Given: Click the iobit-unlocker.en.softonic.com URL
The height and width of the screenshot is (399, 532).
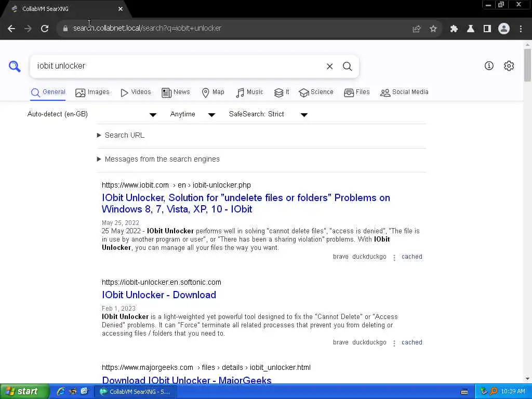Looking at the screenshot, I should click(162, 282).
